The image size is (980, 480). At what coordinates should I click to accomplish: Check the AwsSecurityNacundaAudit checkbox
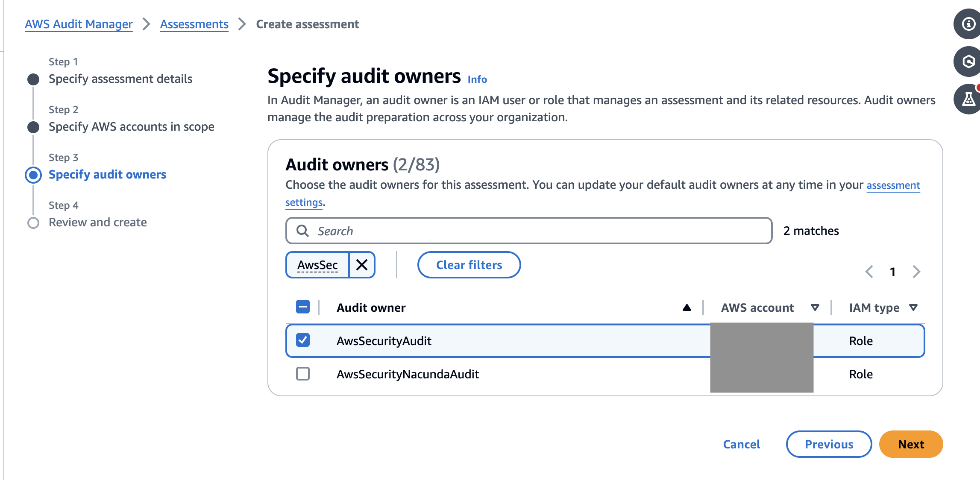(303, 374)
